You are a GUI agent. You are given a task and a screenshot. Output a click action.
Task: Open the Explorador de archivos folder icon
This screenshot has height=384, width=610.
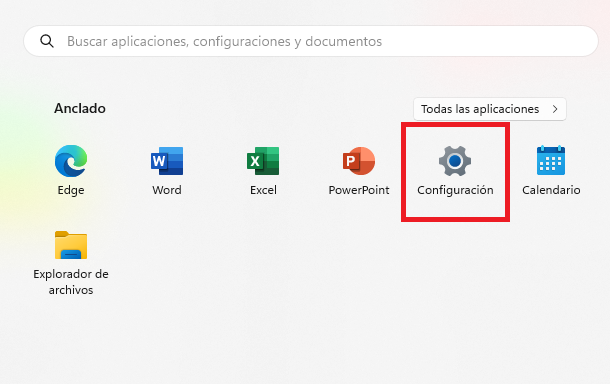click(x=71, y=245)
